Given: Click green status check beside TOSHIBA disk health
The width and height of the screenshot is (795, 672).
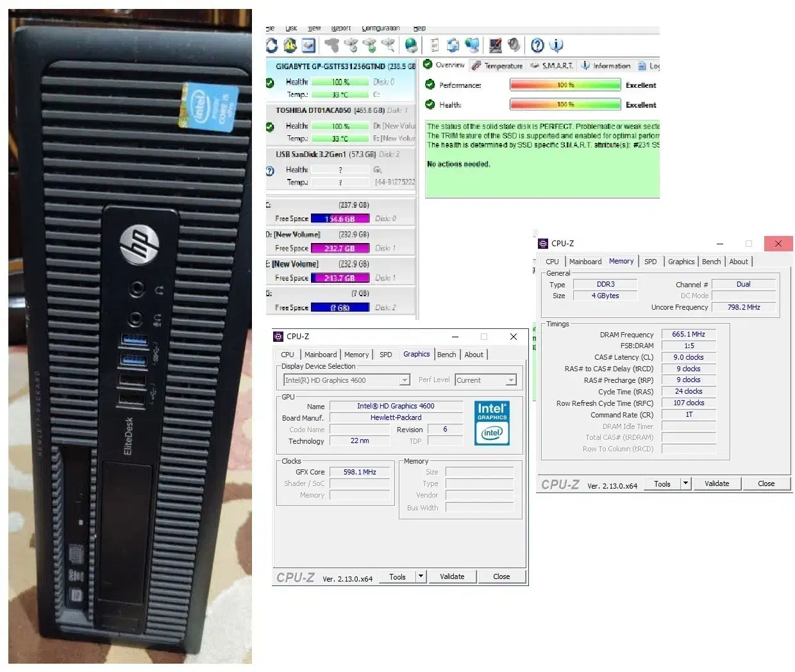Looking at the screenshot, I should point(270,127).
